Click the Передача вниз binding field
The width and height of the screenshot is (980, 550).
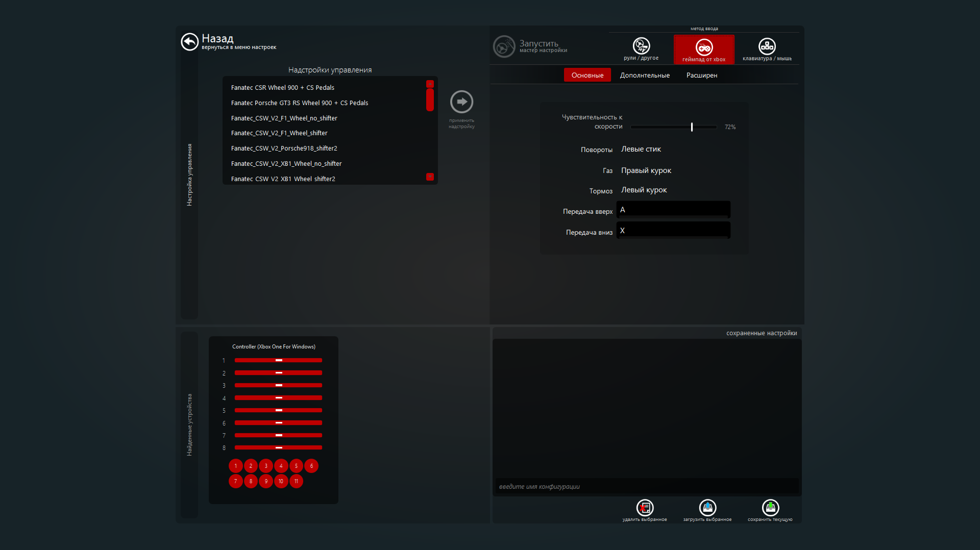[x=673, y=231]
